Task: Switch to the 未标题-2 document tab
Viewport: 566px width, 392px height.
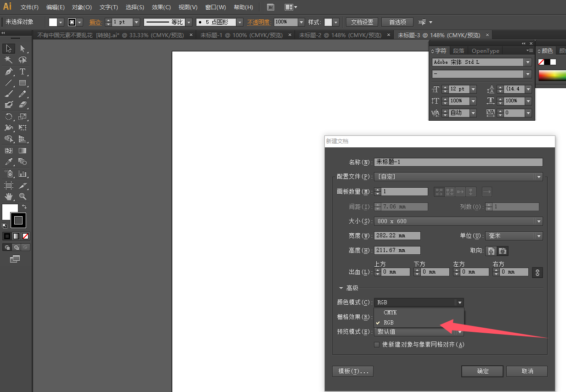Action: point(340,35)
